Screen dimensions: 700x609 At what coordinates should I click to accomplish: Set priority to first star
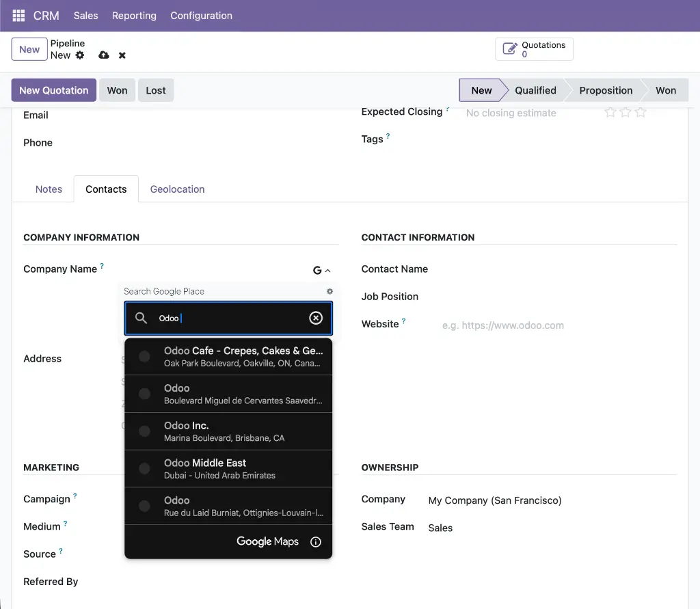point(610,112)
